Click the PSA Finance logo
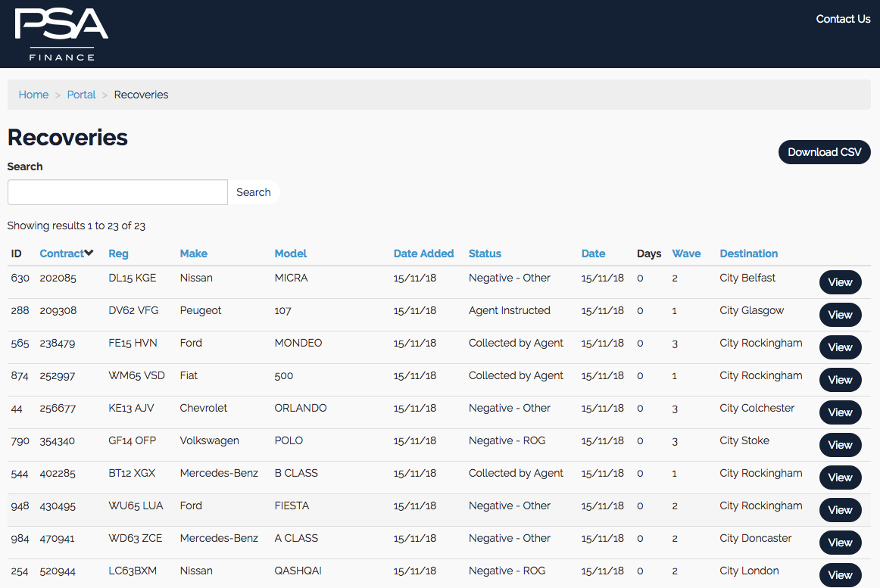880x588 pixels. [x=61, y=33]
